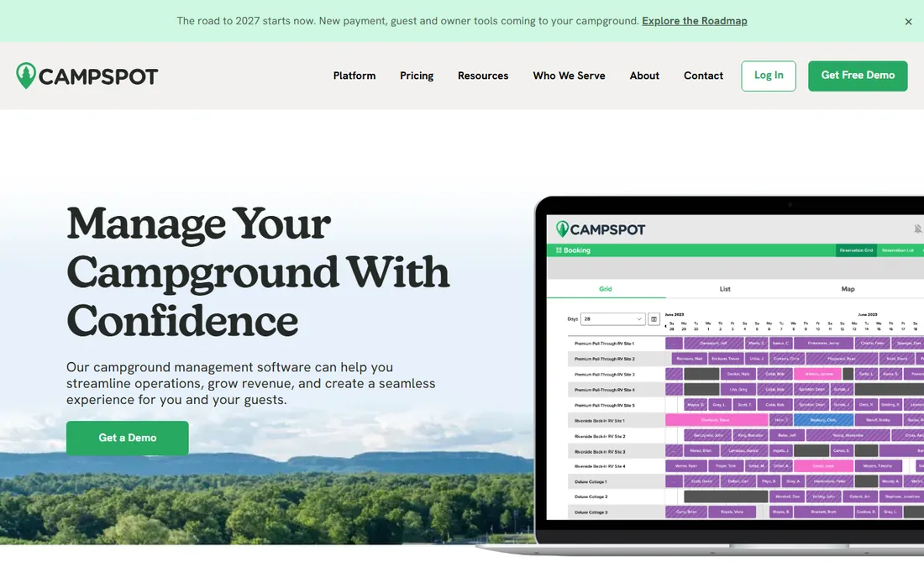Click the calendar icon beside the Days dropdown
The height and width of the screenshot is (578, 924).
(x=654, y=318)
